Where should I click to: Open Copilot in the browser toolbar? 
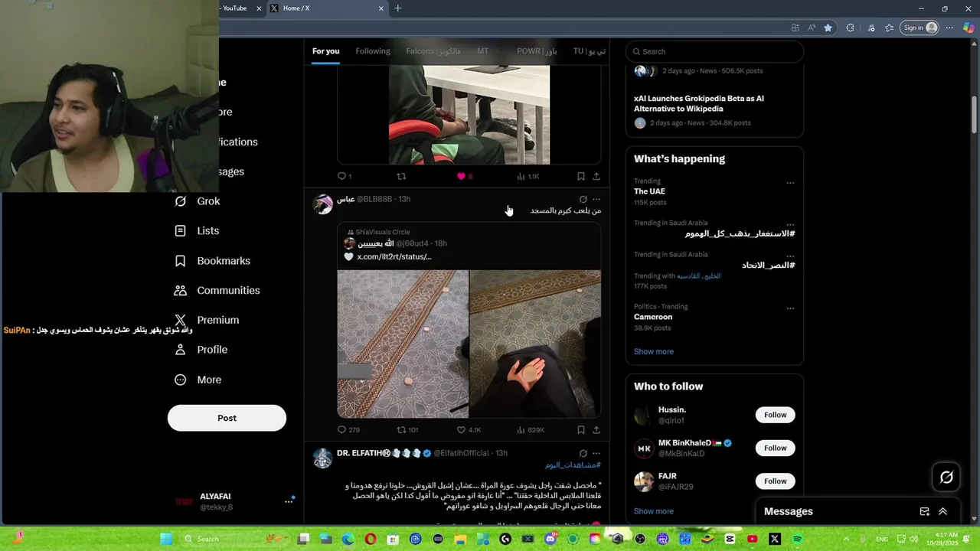[969, 28]
